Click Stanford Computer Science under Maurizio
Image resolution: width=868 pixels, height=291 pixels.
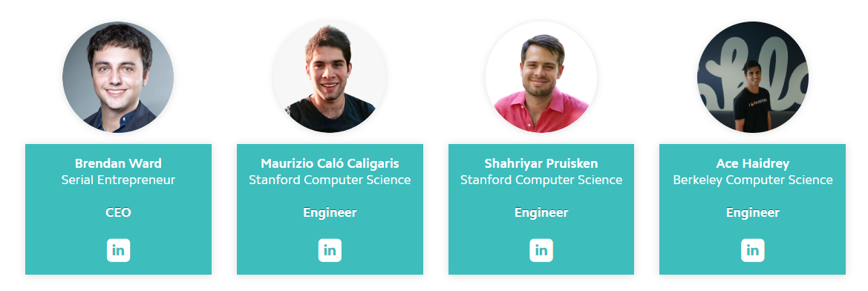point(330,180)
